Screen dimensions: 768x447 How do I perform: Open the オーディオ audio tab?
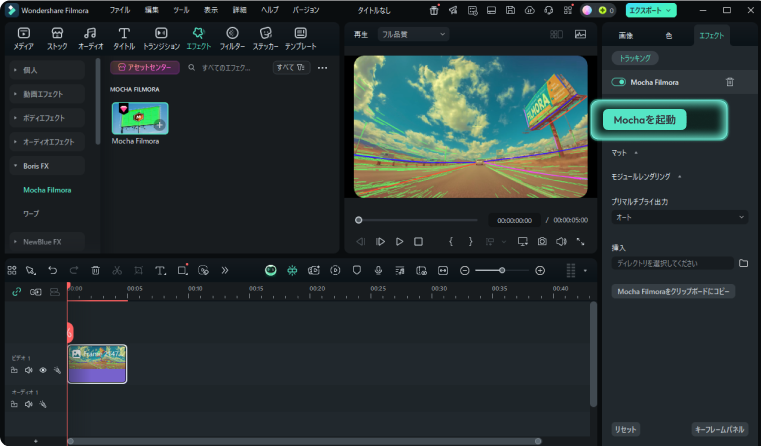click(91, 39)
